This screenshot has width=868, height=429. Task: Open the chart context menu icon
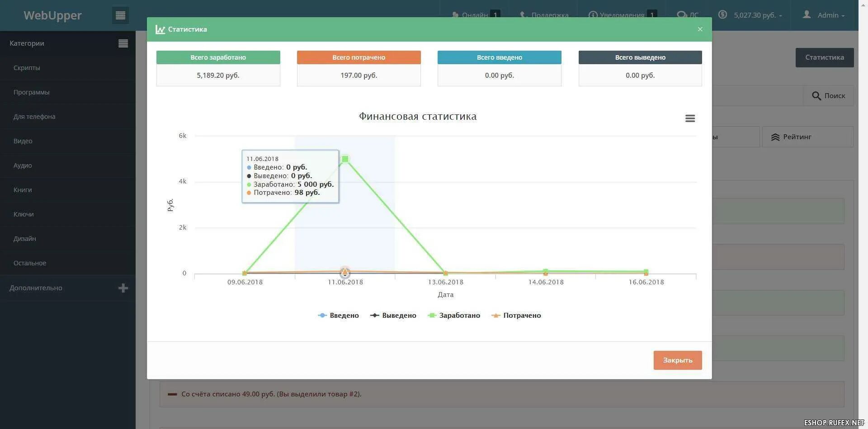(x=690, y=118)
